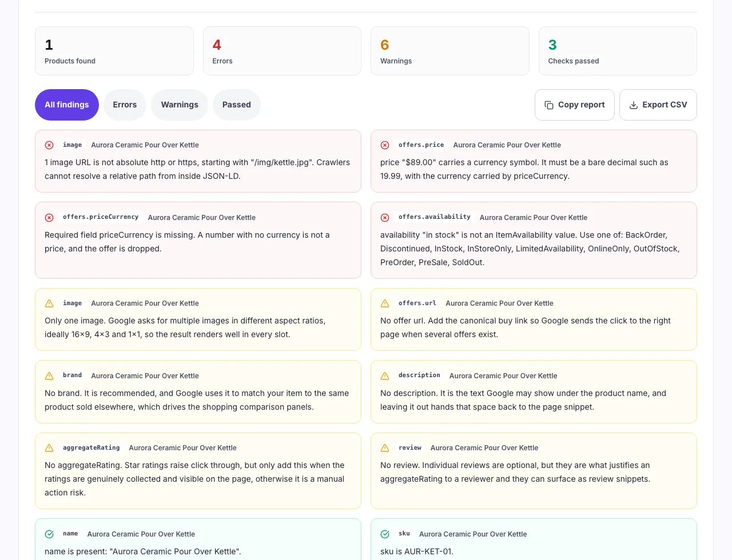Open the Errors summary card showing 4
The height and width of the screenshot is (560, 732).
click(282, 51)
